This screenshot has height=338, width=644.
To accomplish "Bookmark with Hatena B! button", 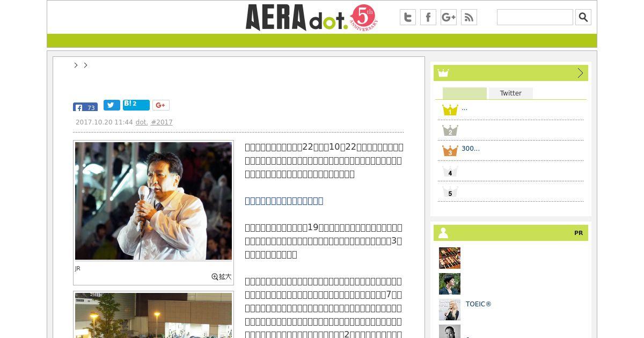I will click(x=136, y=105).
